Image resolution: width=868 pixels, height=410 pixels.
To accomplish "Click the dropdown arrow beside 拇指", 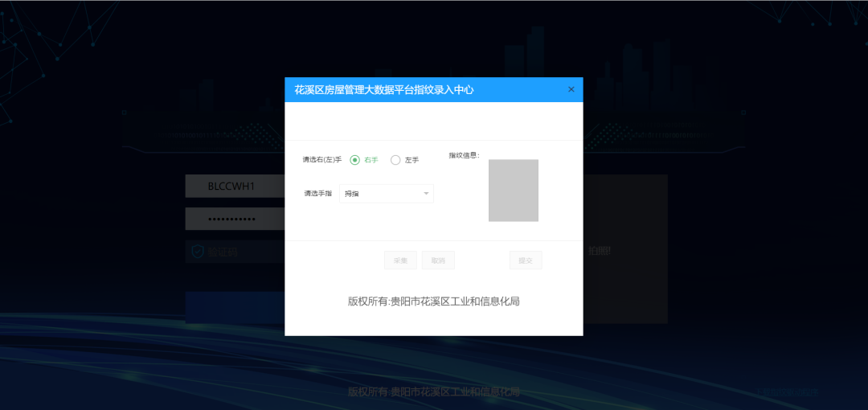I will click(426, 194).
